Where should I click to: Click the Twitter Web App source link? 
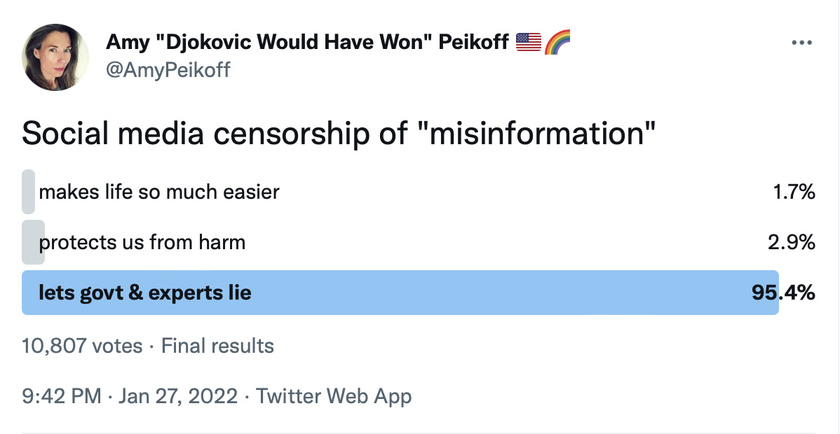[334, 396]
